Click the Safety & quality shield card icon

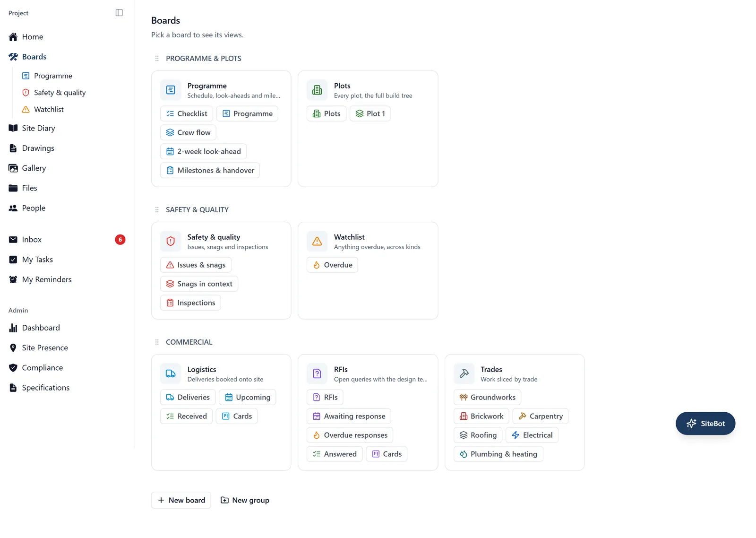pyautogui.click(x=171, y=241)
